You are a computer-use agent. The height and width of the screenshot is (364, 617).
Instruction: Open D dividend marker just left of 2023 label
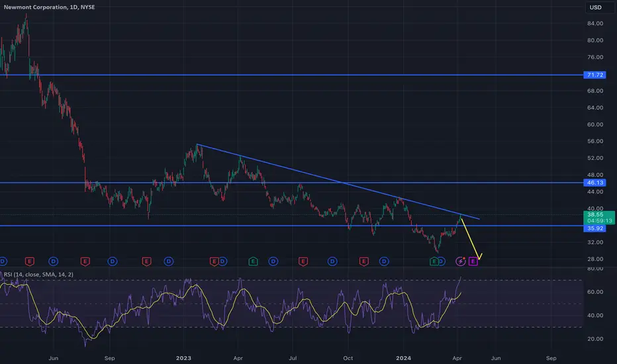click(x=168, y=261)
